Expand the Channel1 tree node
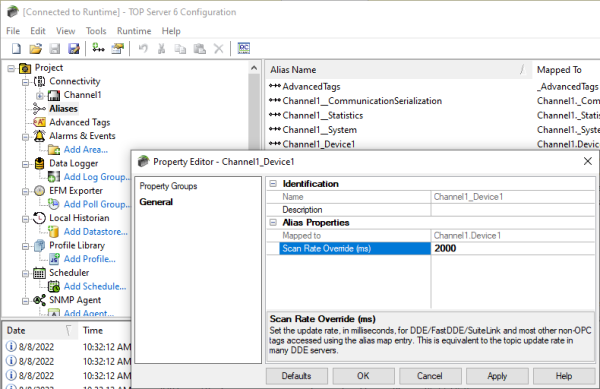The width and height of the screenshot is (600, 389). tap(40, 96)
